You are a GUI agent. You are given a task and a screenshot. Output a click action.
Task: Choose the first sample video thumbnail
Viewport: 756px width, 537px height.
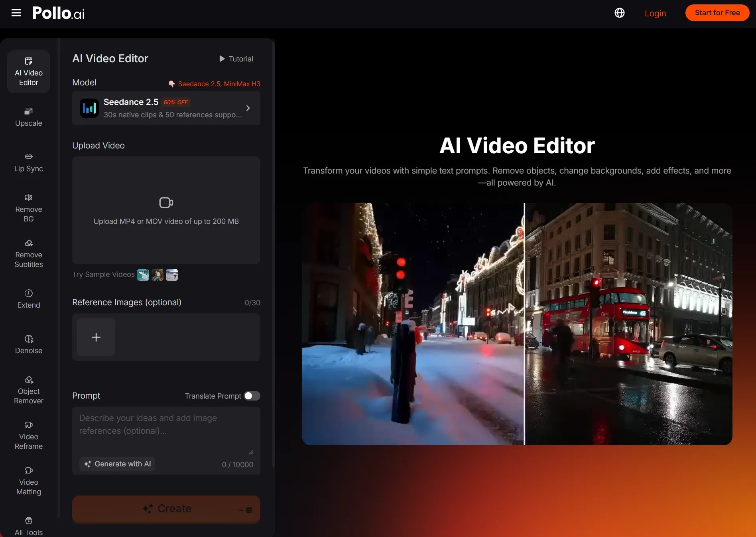[143, 275]
